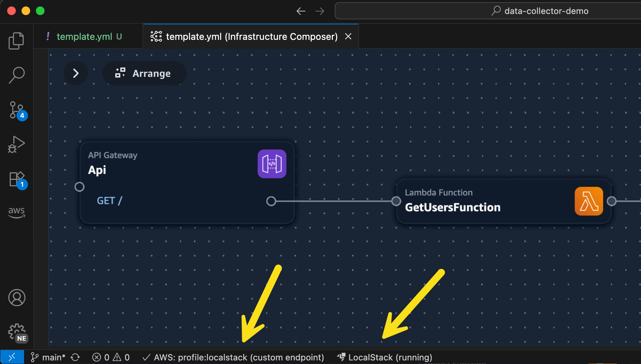This screenshot has height=364, width=641.
Task: Open the Extensions view icon
Action: [17, 179]
